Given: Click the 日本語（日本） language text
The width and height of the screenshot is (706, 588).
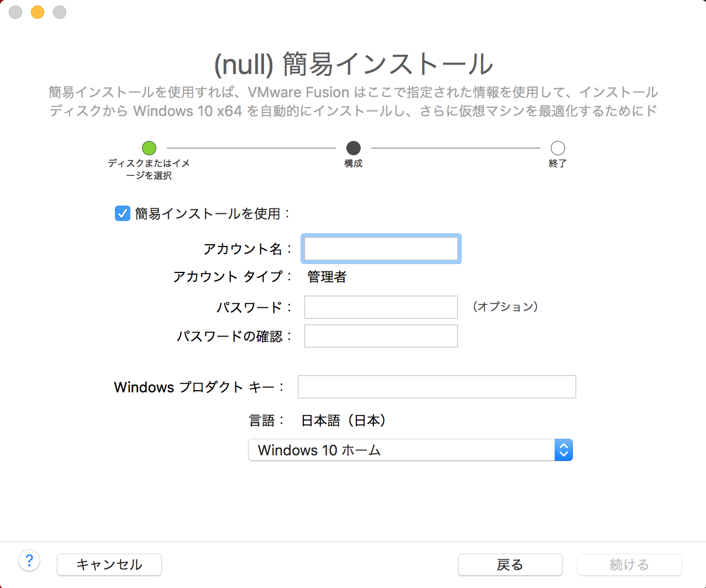Looking at the screenshot, I should [343, 421].
